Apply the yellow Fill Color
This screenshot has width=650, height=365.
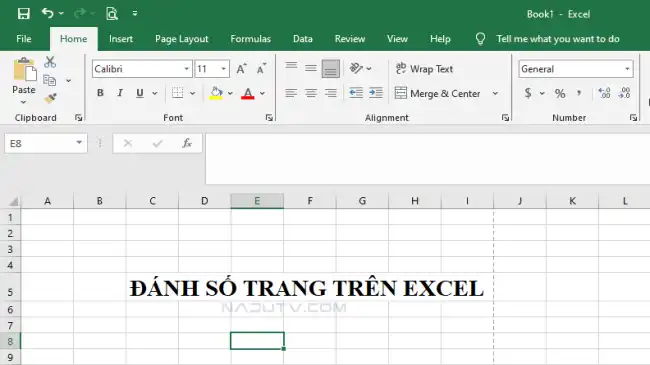[x=216, y=93]
